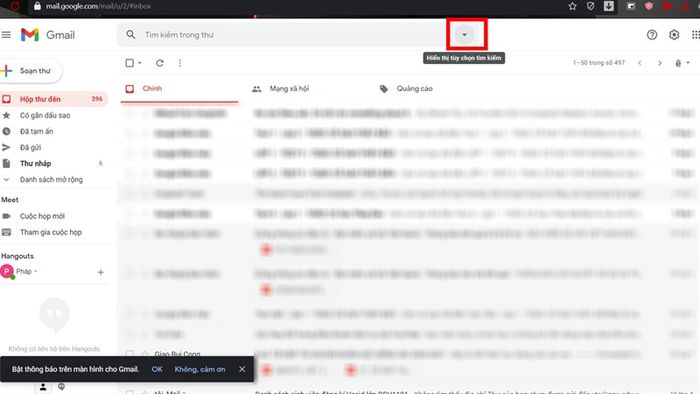Open Hangouts conversations bubble icon
The image size is (700, 394).
[61, 386]
